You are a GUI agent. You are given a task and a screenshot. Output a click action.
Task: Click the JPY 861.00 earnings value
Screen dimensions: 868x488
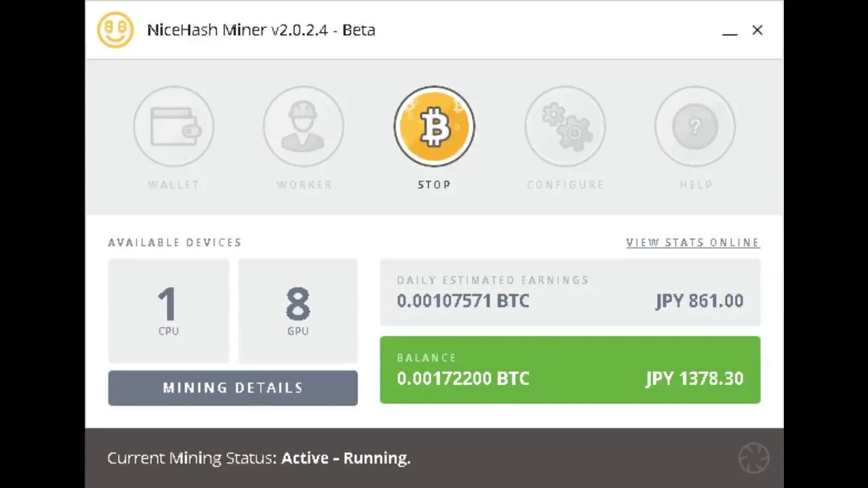coord(699,301)
